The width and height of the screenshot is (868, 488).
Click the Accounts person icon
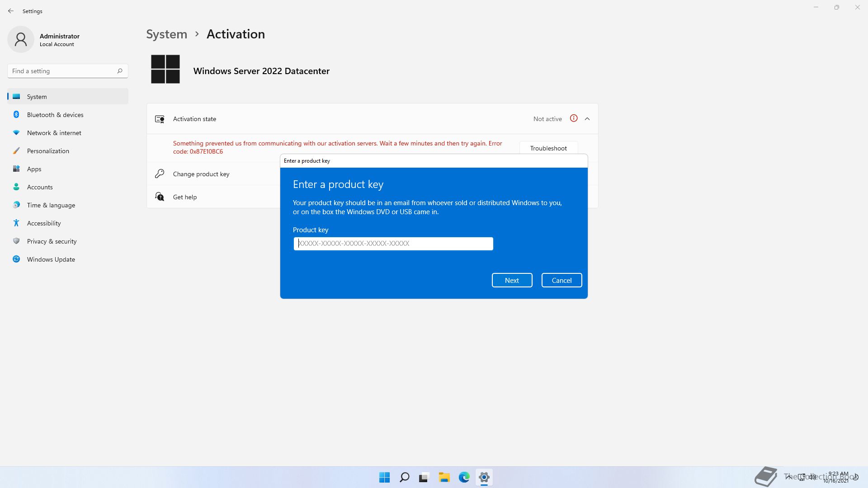point(16,187)
